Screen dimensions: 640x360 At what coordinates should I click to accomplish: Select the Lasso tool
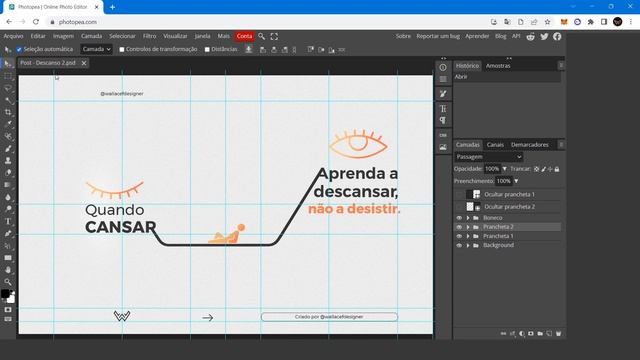8,88
